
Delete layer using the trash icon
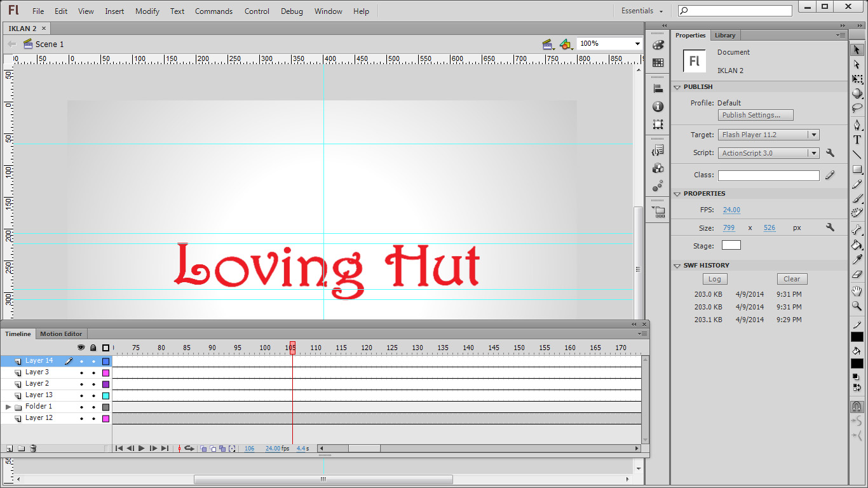(x=33, y=449)
